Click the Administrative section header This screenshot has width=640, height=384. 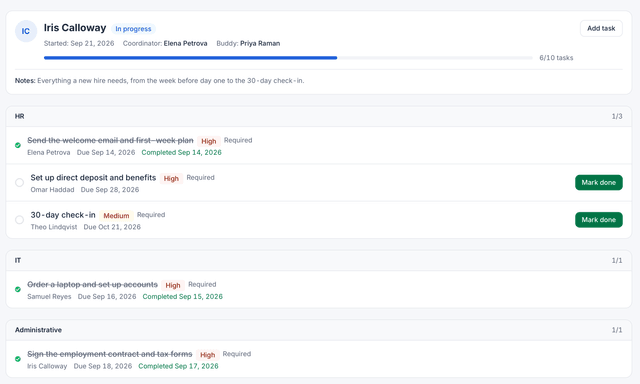319,330
